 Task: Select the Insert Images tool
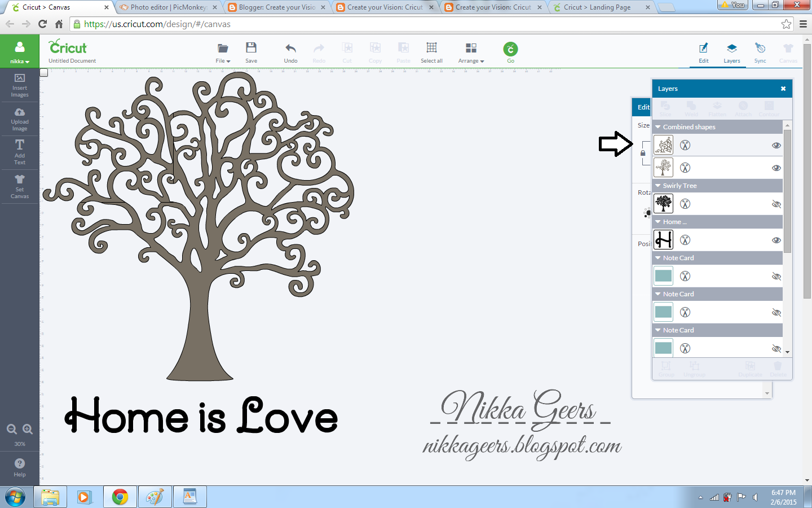click(x=20, y=86)
